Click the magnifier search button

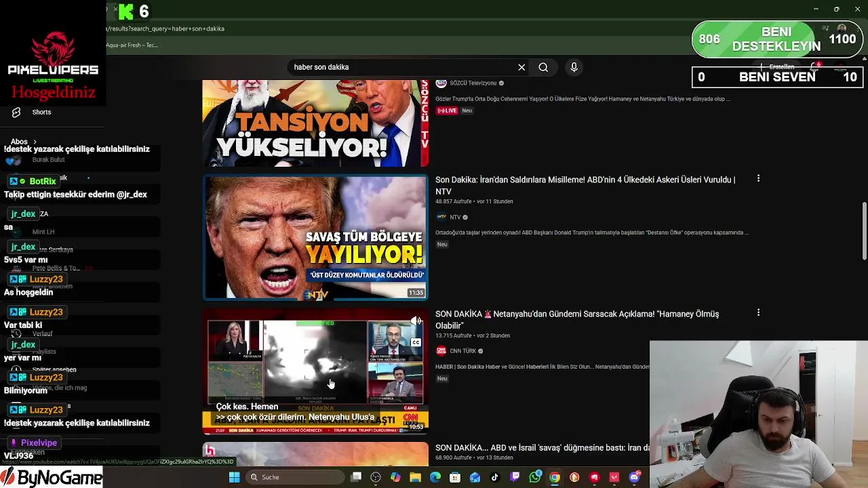coord(543,67)
